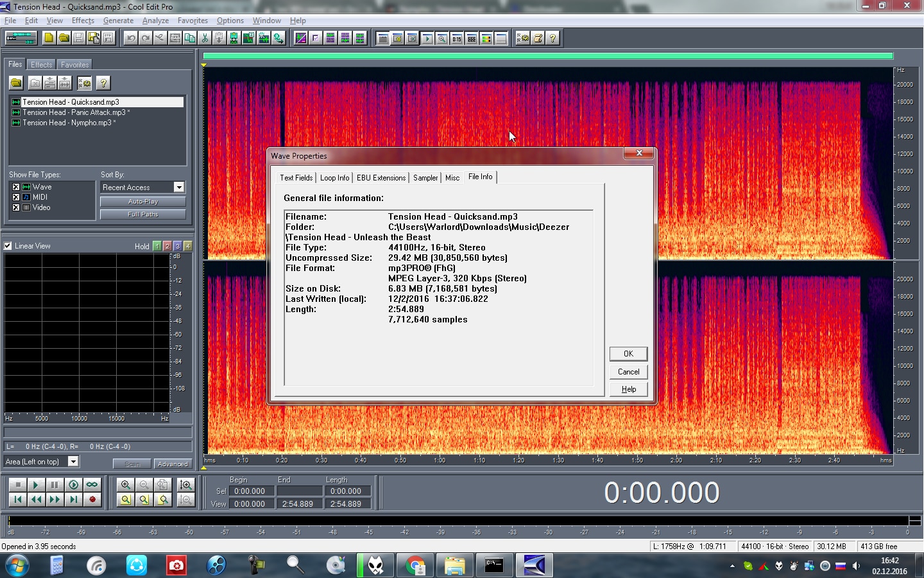
Task: Toggle the Linear View checkbox
Action: (x=8, y=246)
